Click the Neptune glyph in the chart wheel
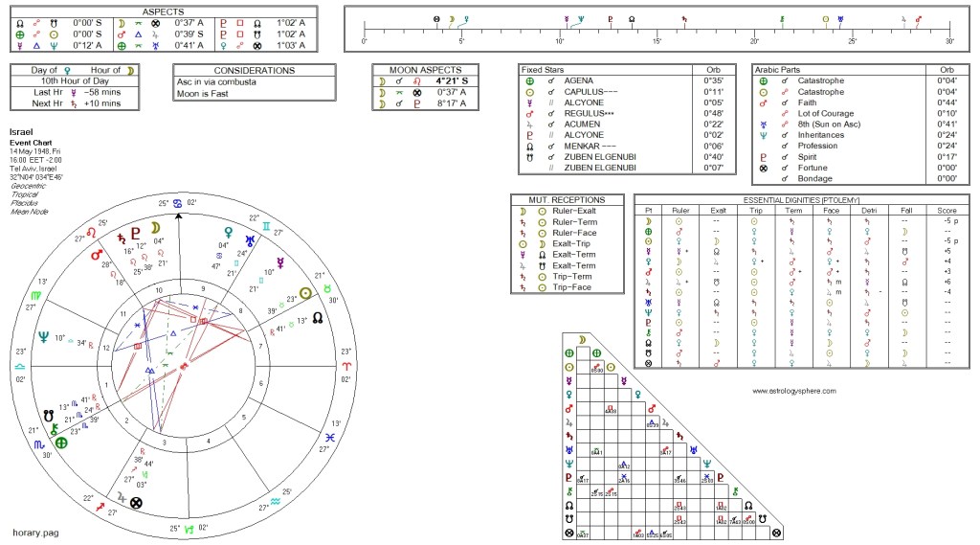 click(x=43, y=337)
